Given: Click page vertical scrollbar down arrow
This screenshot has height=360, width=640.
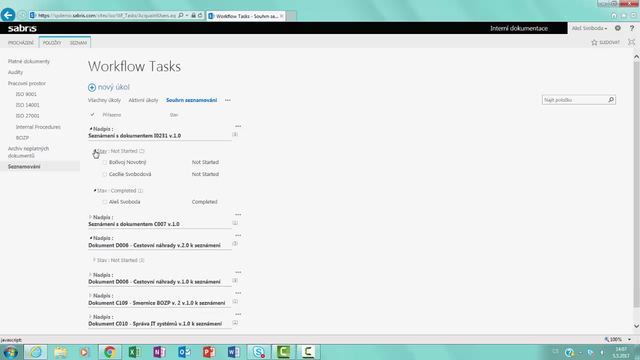Looking at the screenshot, I should tap(636, 326).
